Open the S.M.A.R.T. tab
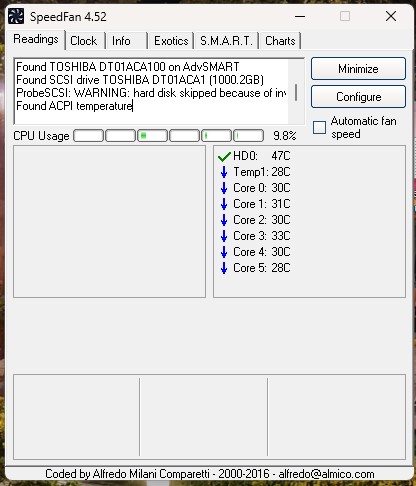 [226, 41]
